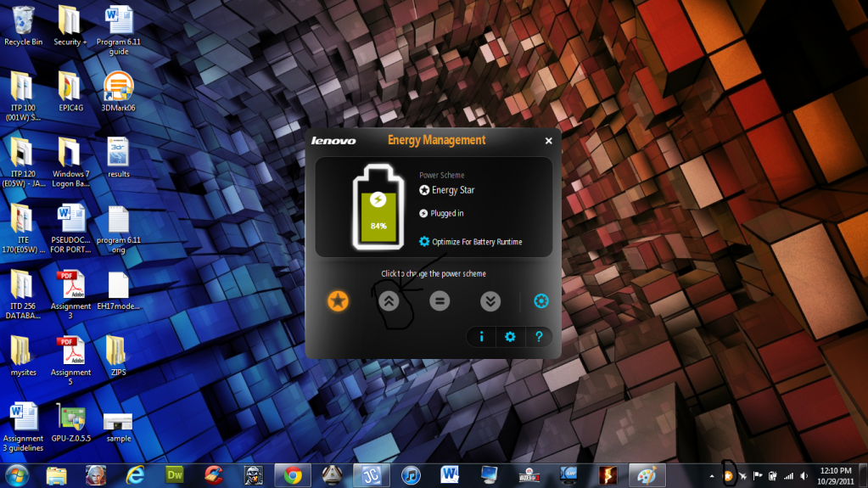This screenshot has height=488, width=868.
Task: Launch Dreamweaver from taskbar
Action: tap(175, 476)
